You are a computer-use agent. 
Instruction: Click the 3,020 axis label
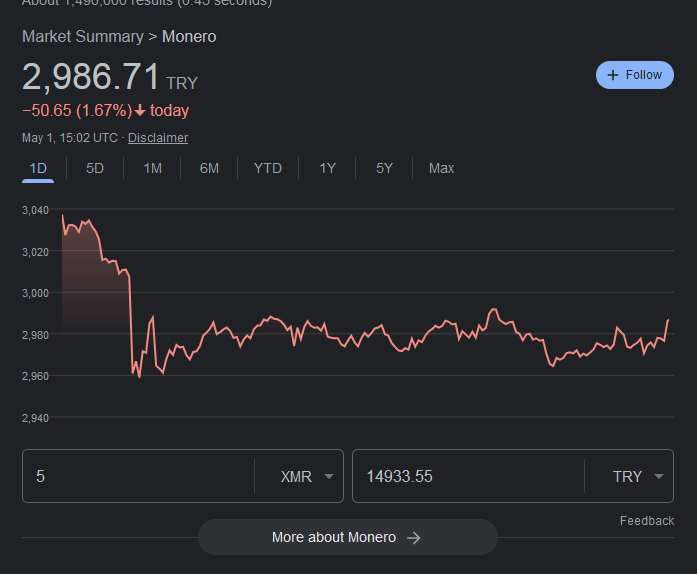click(36, 252)
